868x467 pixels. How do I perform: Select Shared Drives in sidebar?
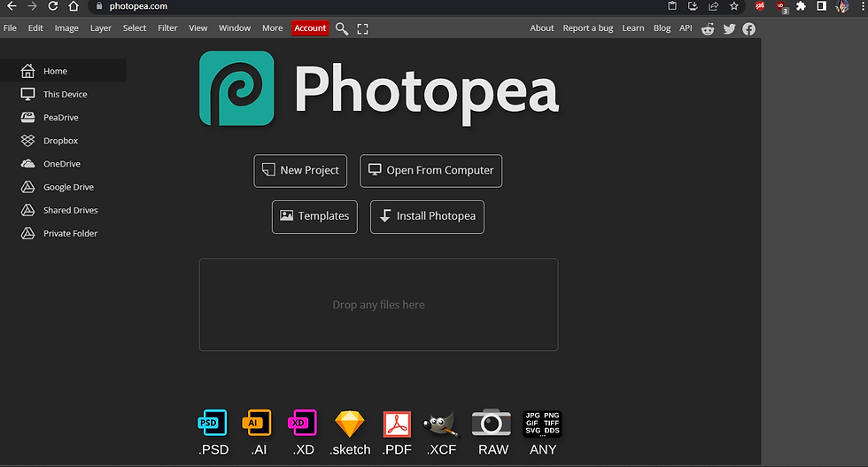(63, 211)
